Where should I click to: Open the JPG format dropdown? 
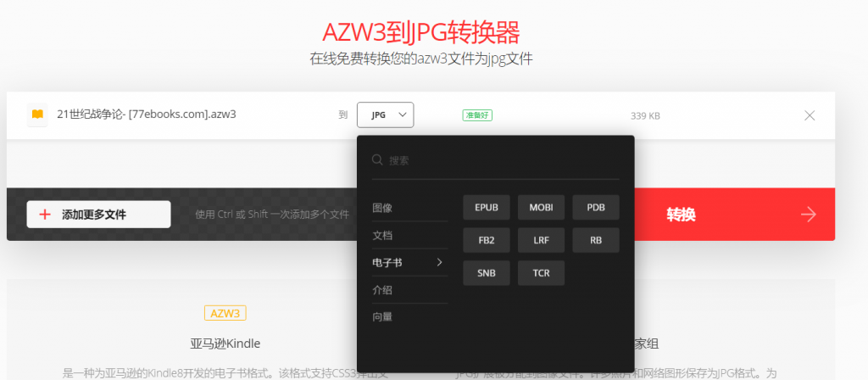(386, 115)
